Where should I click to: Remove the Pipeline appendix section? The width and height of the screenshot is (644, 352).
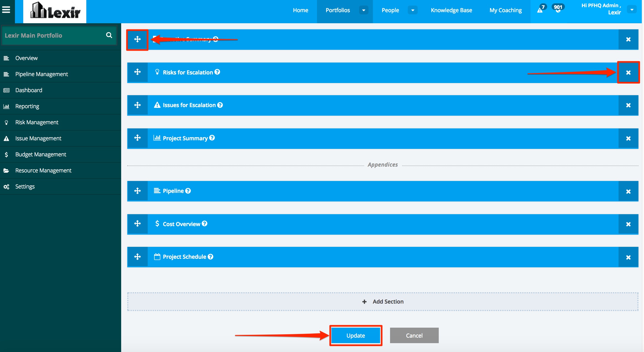[628, 191]
